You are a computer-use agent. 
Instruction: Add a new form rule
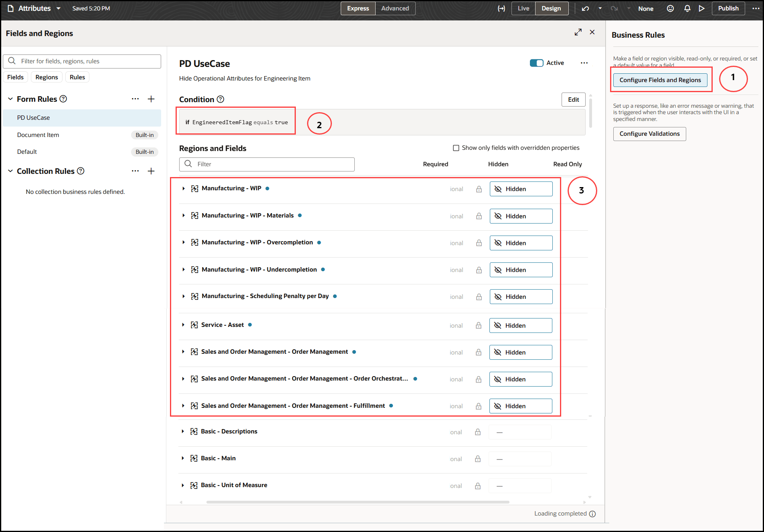[x=151, y=99]
